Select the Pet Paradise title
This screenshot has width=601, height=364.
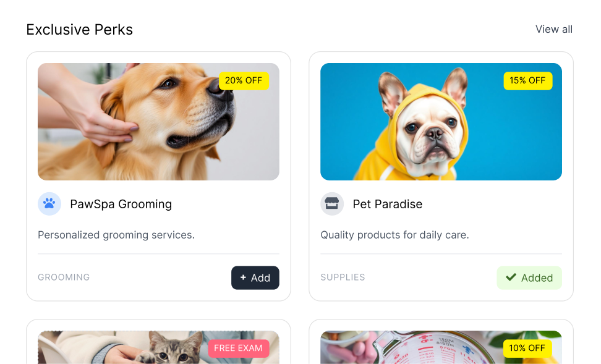point(388,204)
